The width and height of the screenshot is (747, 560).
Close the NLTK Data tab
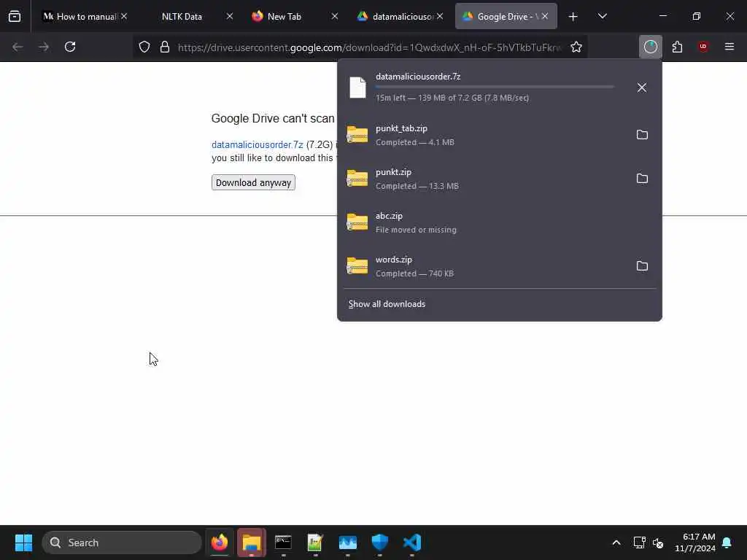230,16
